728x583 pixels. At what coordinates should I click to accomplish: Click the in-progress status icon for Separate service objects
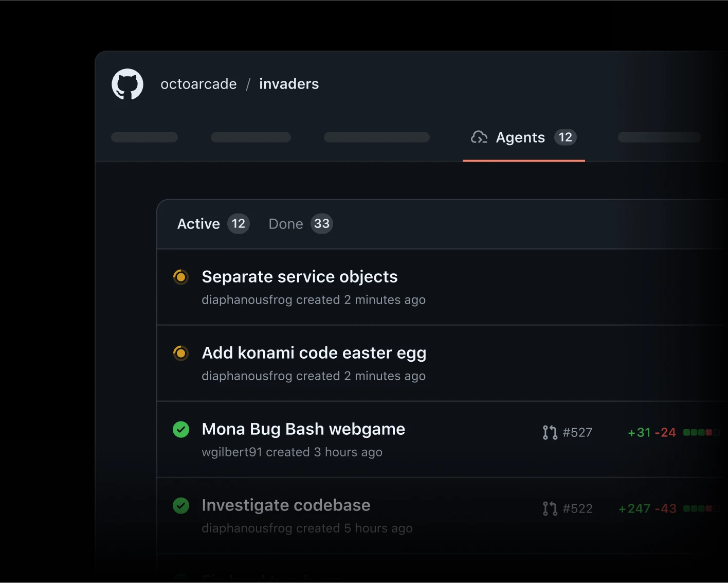pos(180,276)
